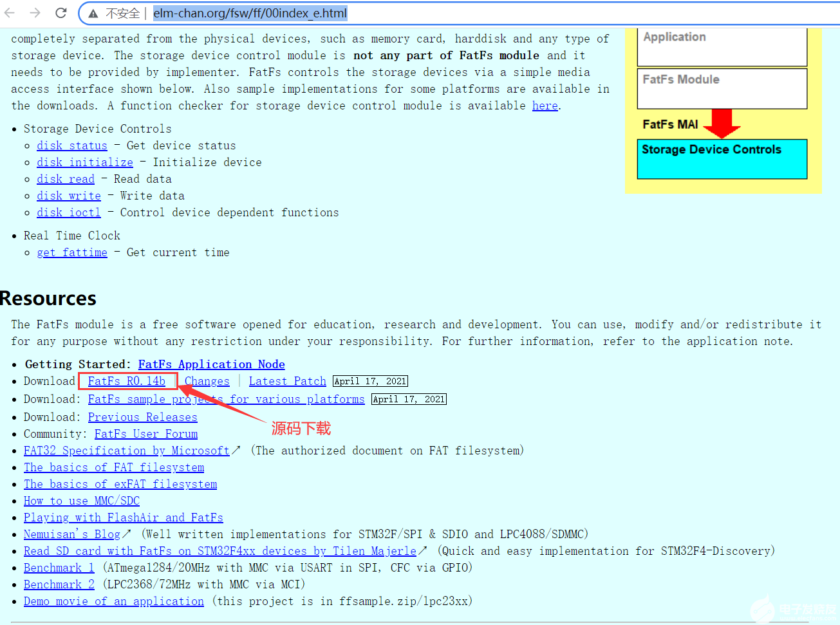Open the get_fattime link
This screenshot has width=840, height=625.
72,252
